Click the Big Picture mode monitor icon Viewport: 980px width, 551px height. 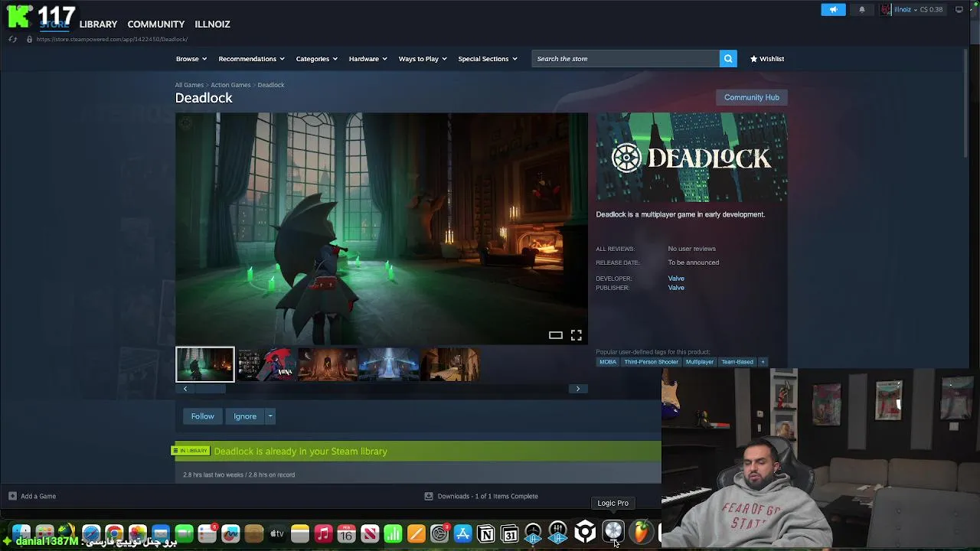pos(959,10)
